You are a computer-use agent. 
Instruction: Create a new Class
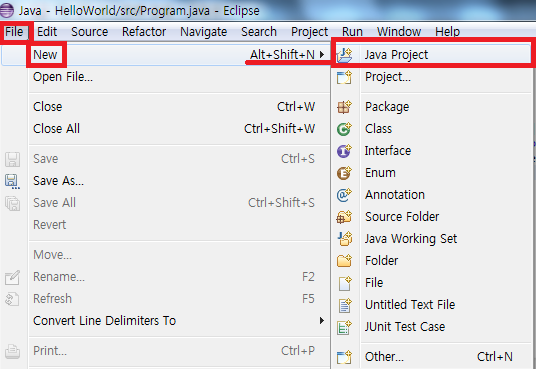pos(432,129)
